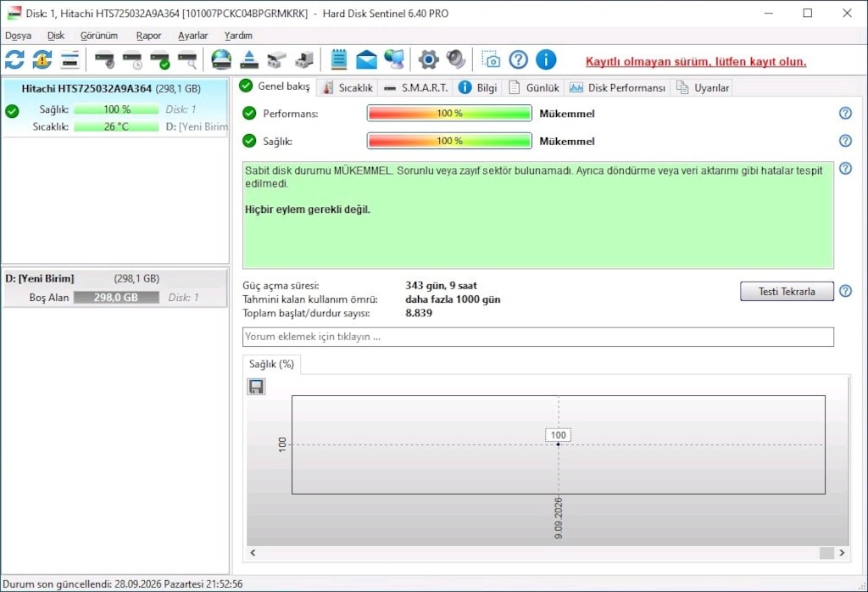
Task: Click the disk with clock toolbar icon
Action: 132,60
